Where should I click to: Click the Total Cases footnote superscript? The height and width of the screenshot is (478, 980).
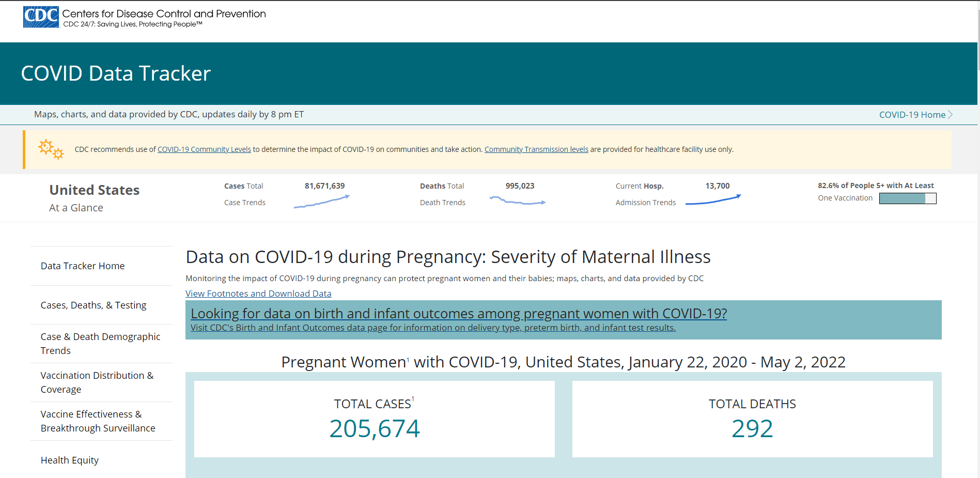click(413, 399)
